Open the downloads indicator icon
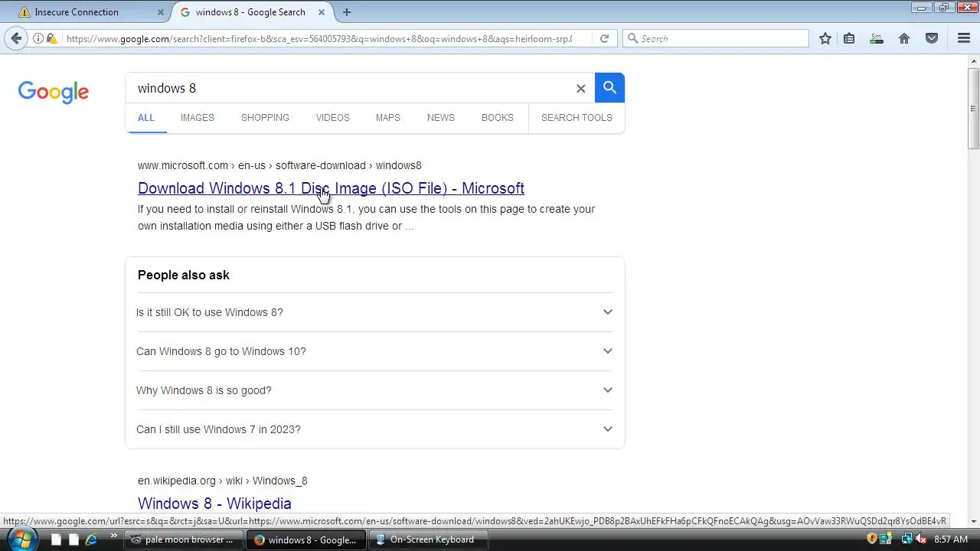This screenshot has width=980, height=551. pyautogui.click(x=877, y=38)
